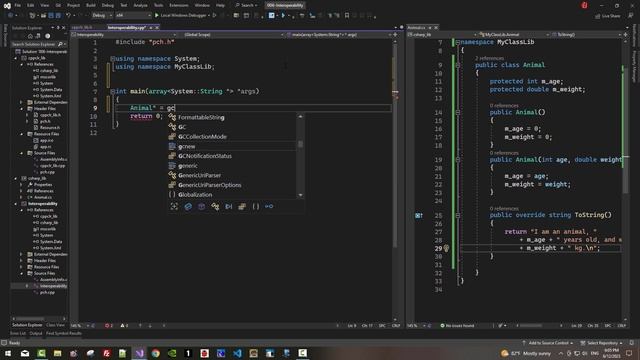Select GC from the completion list
The width and height of the screenshot is (640, 360).
tap(232, 127)
